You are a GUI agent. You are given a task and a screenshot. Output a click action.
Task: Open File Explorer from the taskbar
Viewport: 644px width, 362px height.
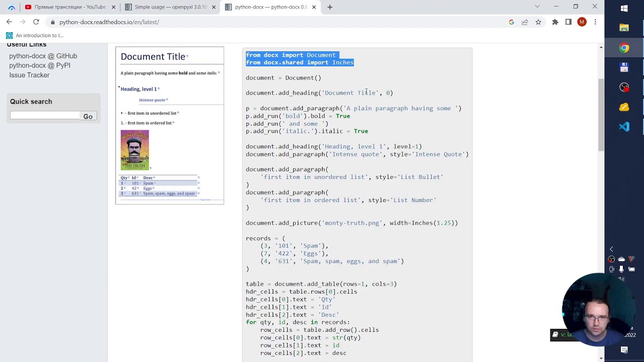tap(624, 28)
